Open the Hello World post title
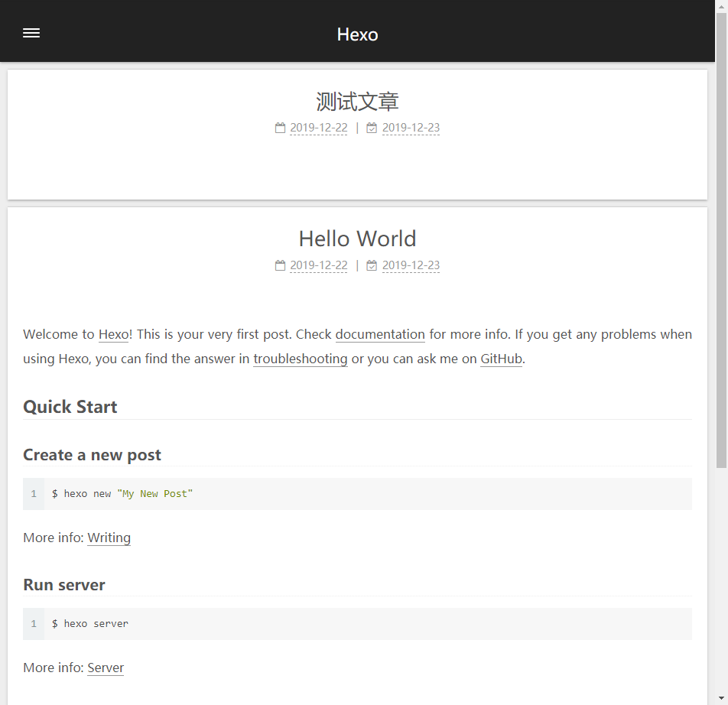 click(357, 239)
